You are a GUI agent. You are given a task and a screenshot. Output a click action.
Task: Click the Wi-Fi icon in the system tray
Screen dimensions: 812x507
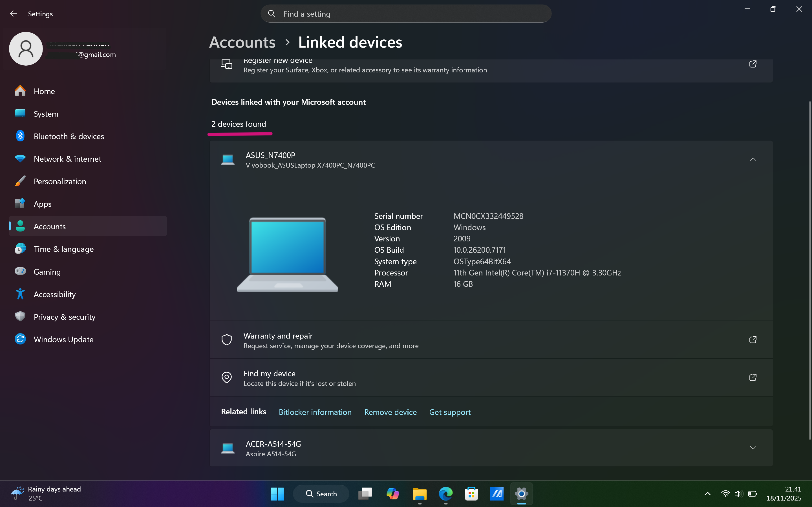click(725, 493)
